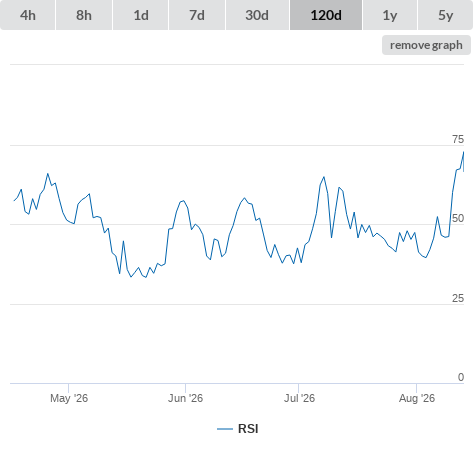474x455 pixels.
Task: Switch to the 8h time range
Action: coord(84,15)
